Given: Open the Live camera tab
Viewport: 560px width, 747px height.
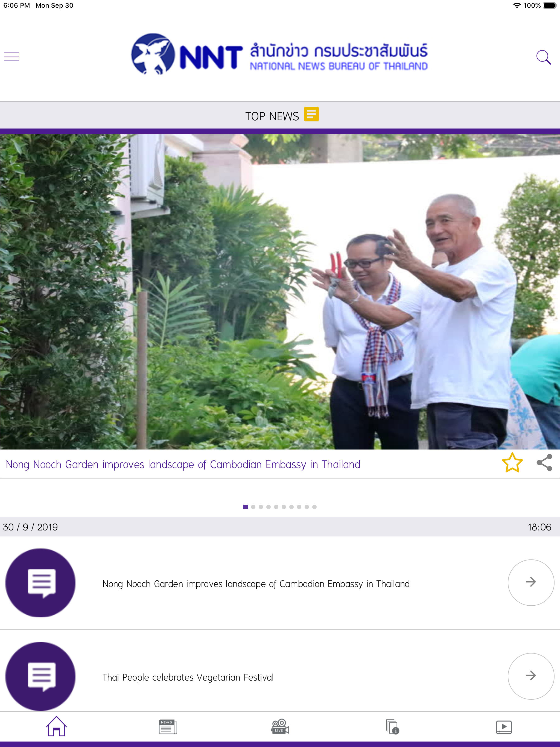Looking at the screenshot, I should pyautogui.click(x=280, y=726).
